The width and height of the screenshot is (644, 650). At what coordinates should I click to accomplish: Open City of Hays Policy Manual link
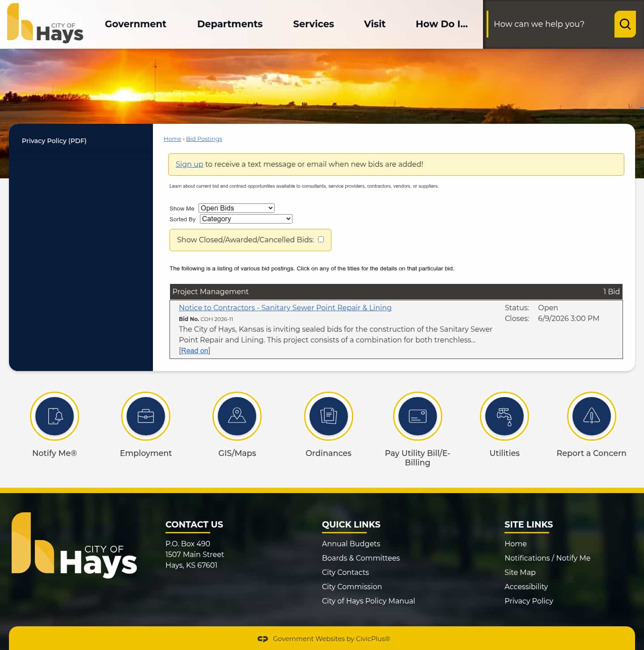[369, 601]
